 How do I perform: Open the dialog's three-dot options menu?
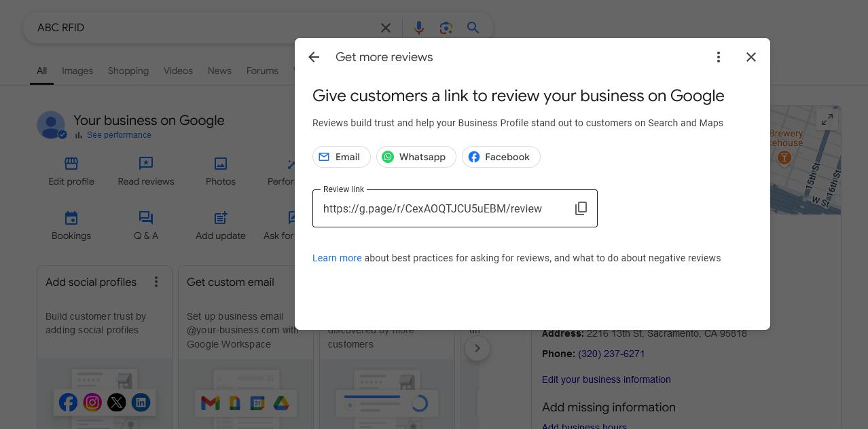click(718, 58)
